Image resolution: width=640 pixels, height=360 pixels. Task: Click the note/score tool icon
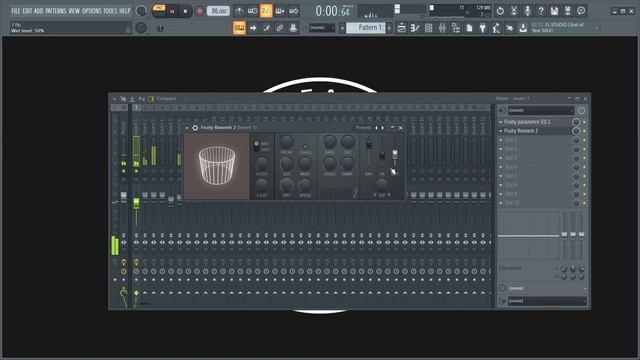267,28
